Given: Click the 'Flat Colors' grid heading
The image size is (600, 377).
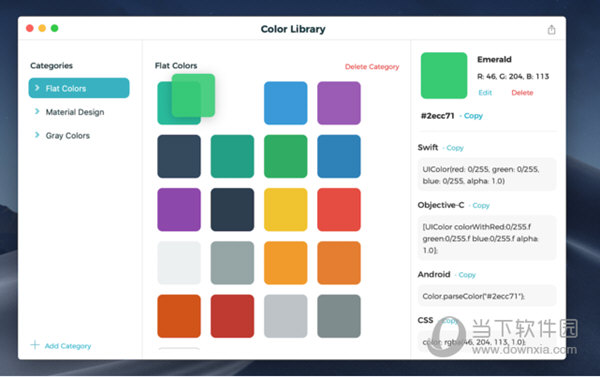Looking at the screenshot, I should click(x=176, y=65).
